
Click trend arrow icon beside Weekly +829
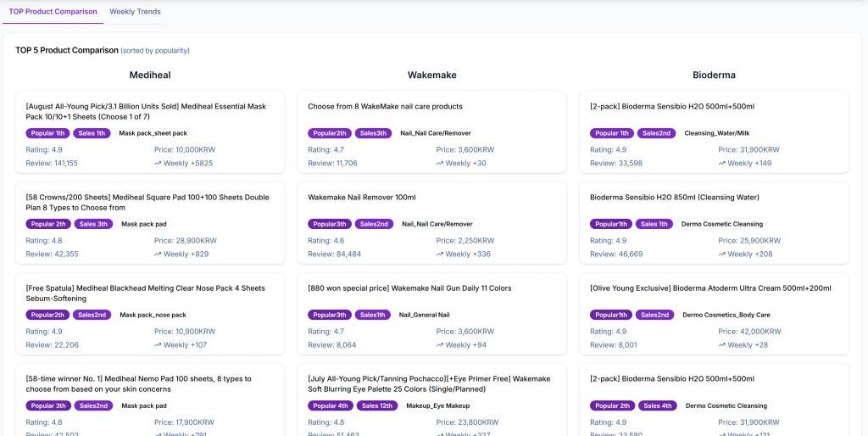pyautogui.click(x=158, y=254)
